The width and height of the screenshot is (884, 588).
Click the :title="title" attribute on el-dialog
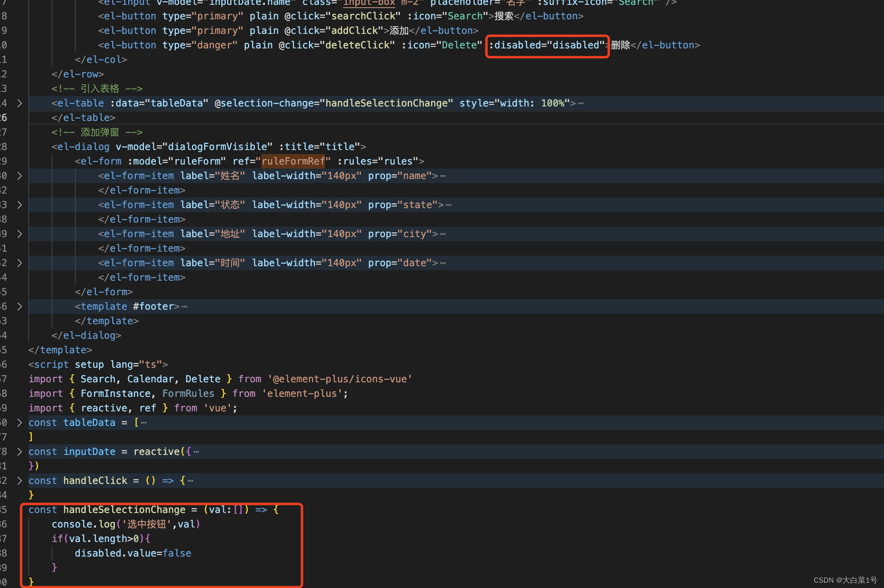point(320,147)
